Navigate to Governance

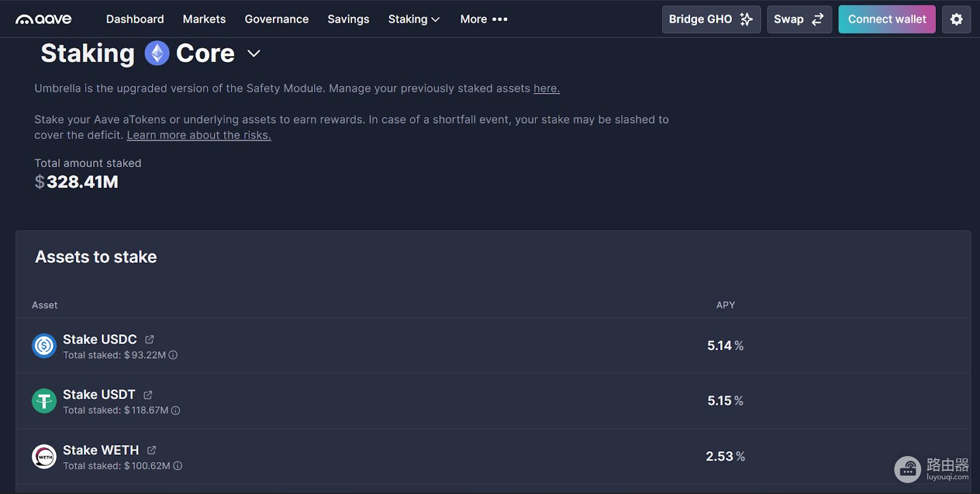(x=276, y=20)
